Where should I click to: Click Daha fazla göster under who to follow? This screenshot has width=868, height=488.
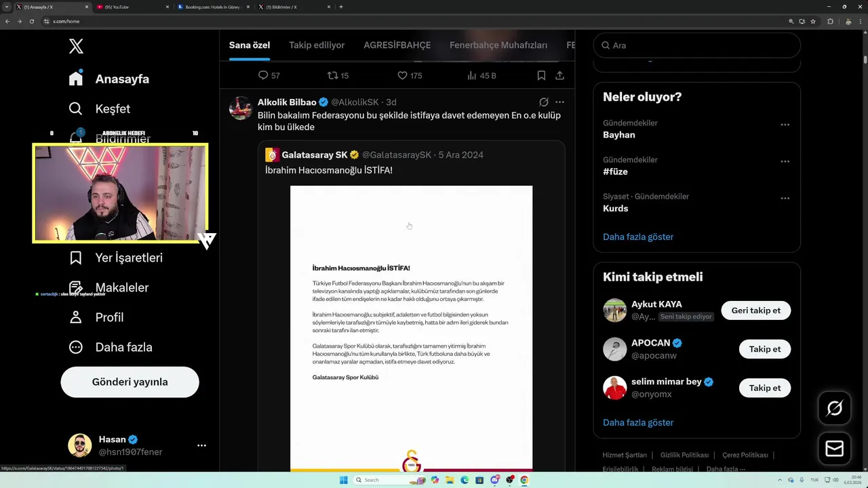(638, 422)
